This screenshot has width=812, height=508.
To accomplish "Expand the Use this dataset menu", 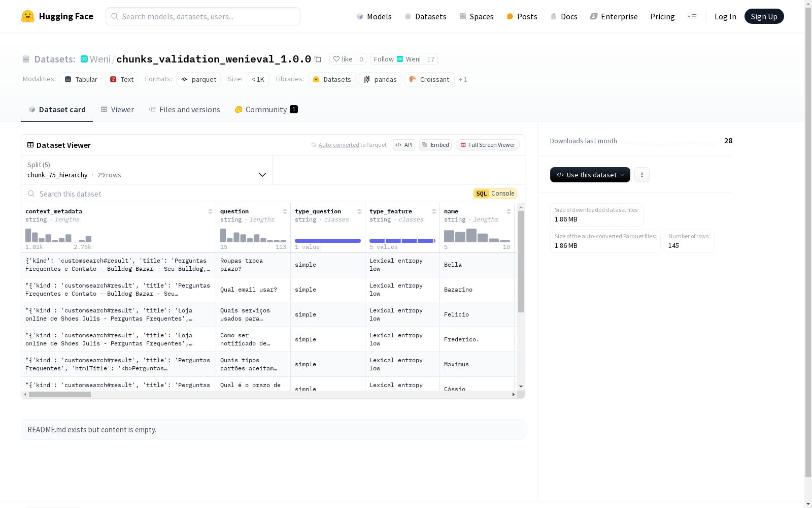I will pos(590,175).
